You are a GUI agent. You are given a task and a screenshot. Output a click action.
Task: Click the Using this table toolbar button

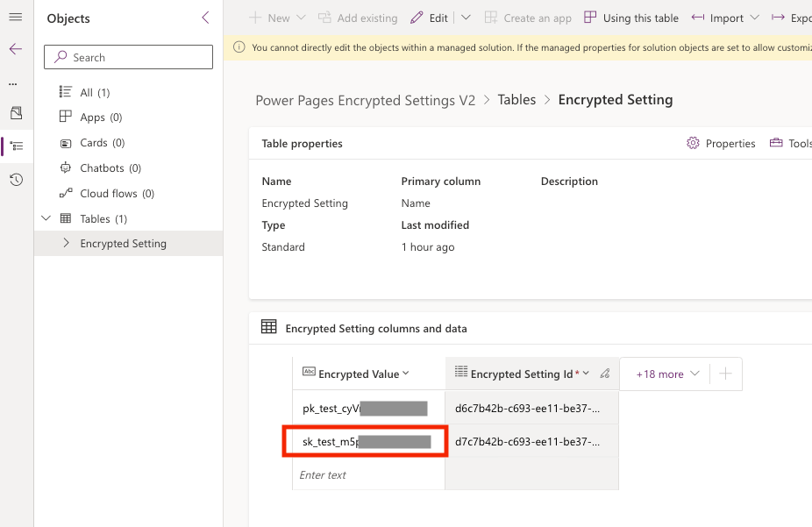(x=631, y=18)
